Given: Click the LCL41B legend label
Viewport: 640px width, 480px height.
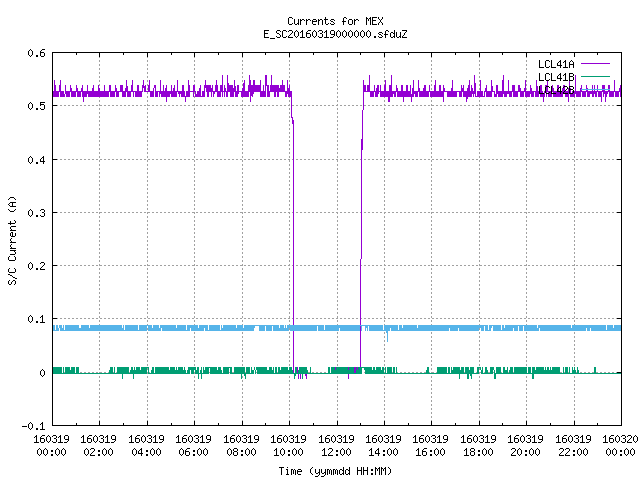Looking at the screenshot, I should click(556, 77).
